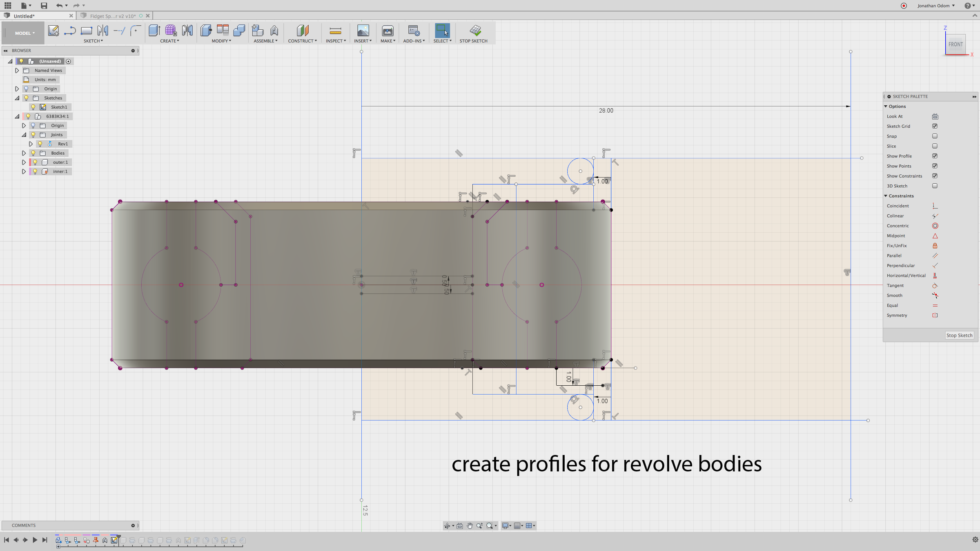Open the MODIFY menu
The width and height of the screenshot is (980, 551).
pos(221,41)
